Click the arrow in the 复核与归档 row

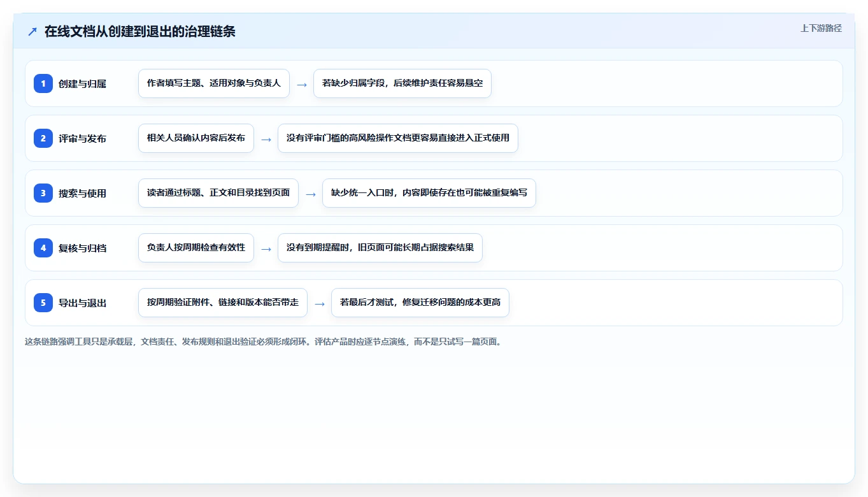click(266, 248)
